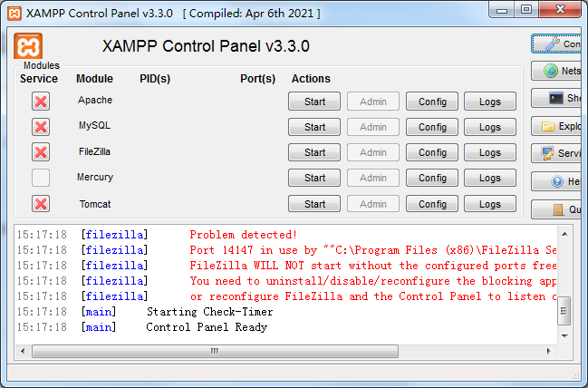The image size is (588, 388).
Task: Close the XAMPP Control Panel window
Action: pos(560,10)
